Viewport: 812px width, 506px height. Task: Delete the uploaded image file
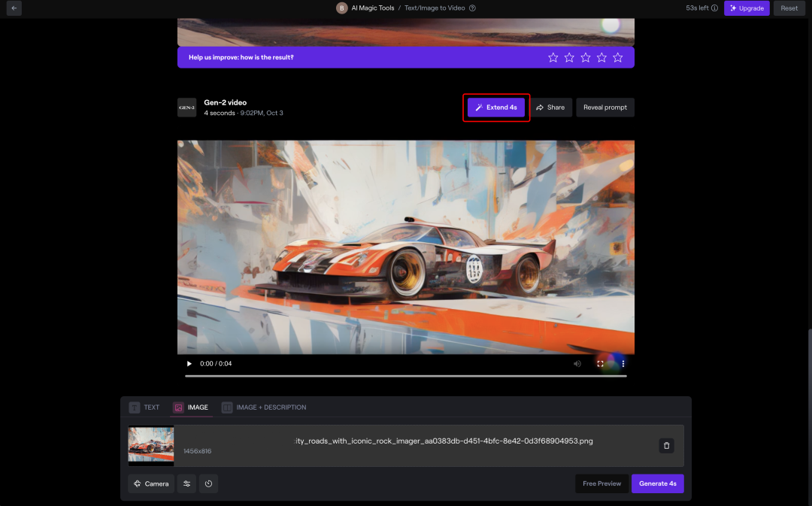[666, 446]
